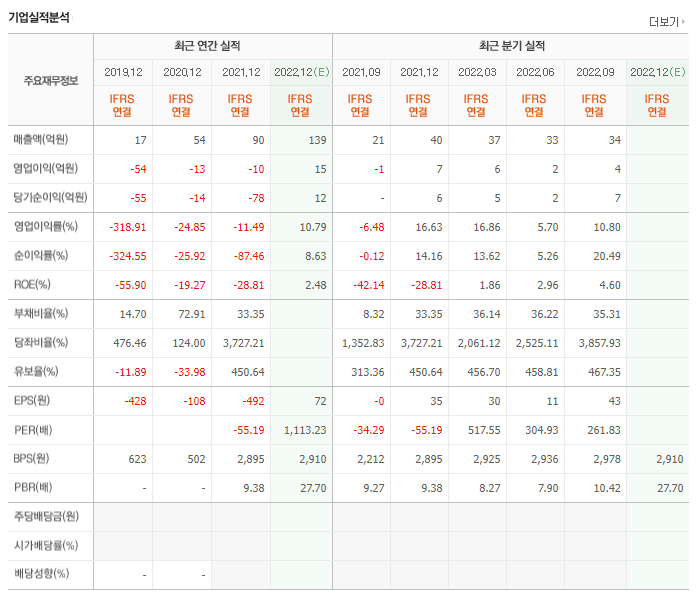Click the EPS value -428

click(x=135, y=401)
